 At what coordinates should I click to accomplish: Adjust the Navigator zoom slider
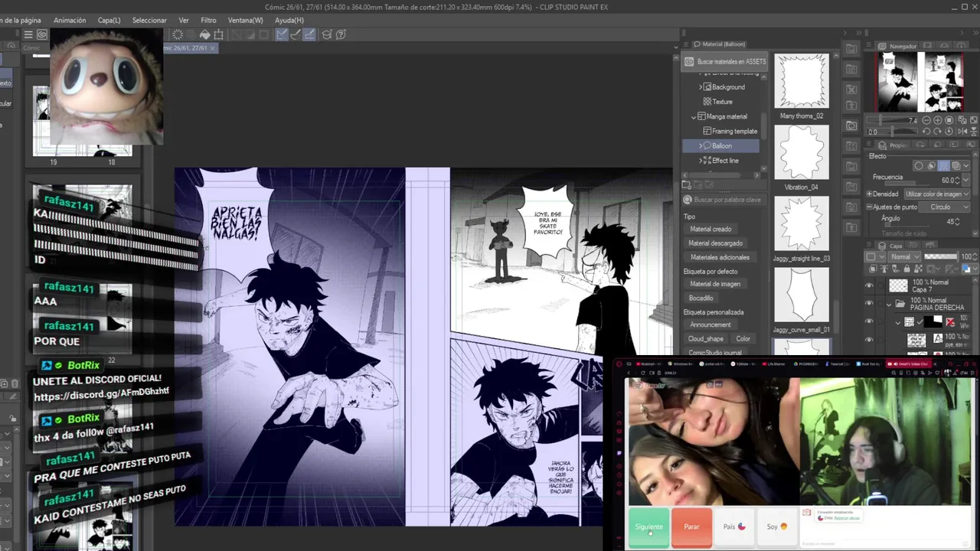892,120
